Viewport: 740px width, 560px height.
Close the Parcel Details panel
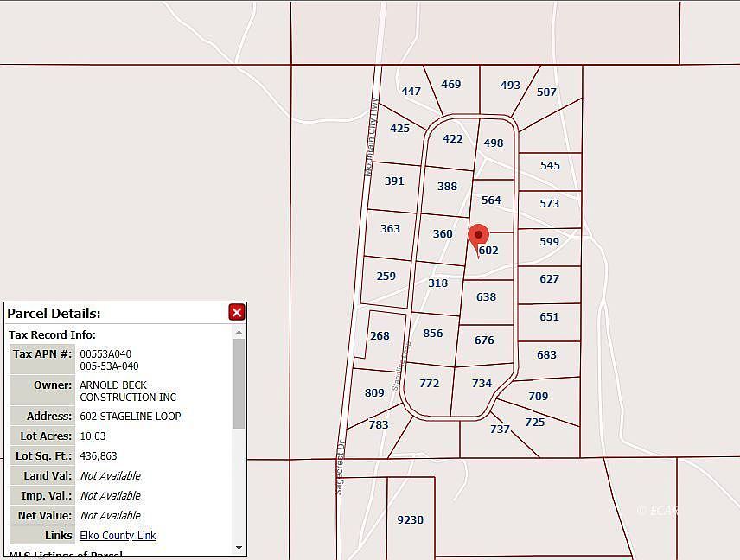pos(237,312)
